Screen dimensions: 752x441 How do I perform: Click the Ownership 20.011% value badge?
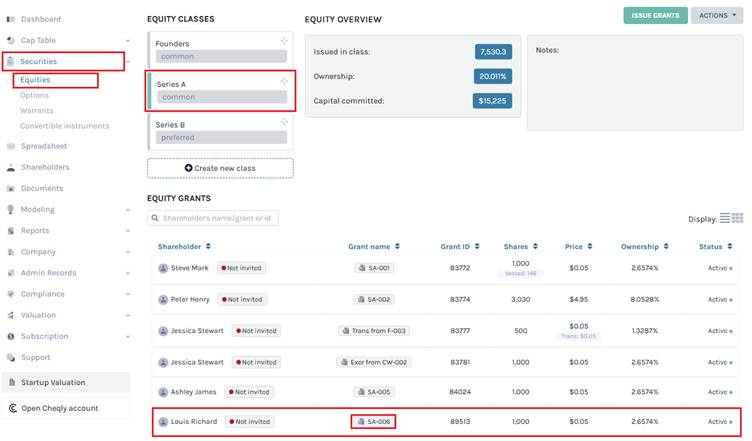[x=492, y=76]
